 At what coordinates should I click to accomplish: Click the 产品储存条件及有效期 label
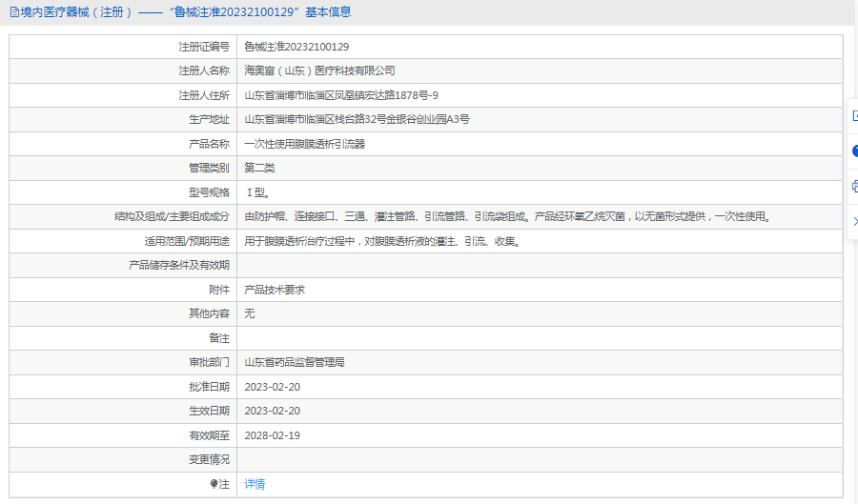[179, 265]
